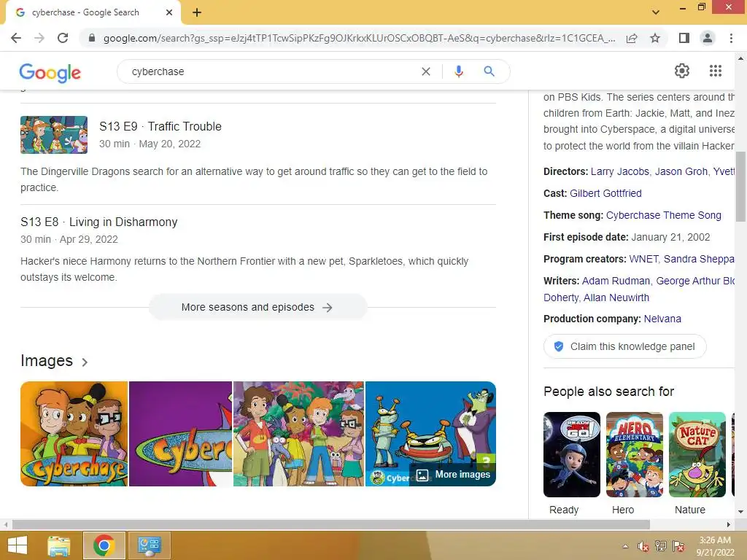Bookmark this page with the star icon

coord(655,38)
